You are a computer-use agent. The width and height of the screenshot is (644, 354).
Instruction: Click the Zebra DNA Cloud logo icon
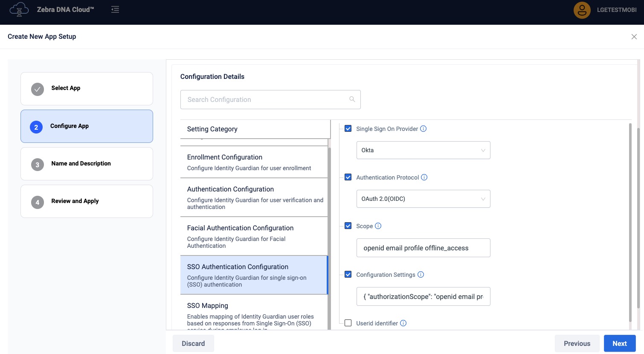[x=19, y=9]
